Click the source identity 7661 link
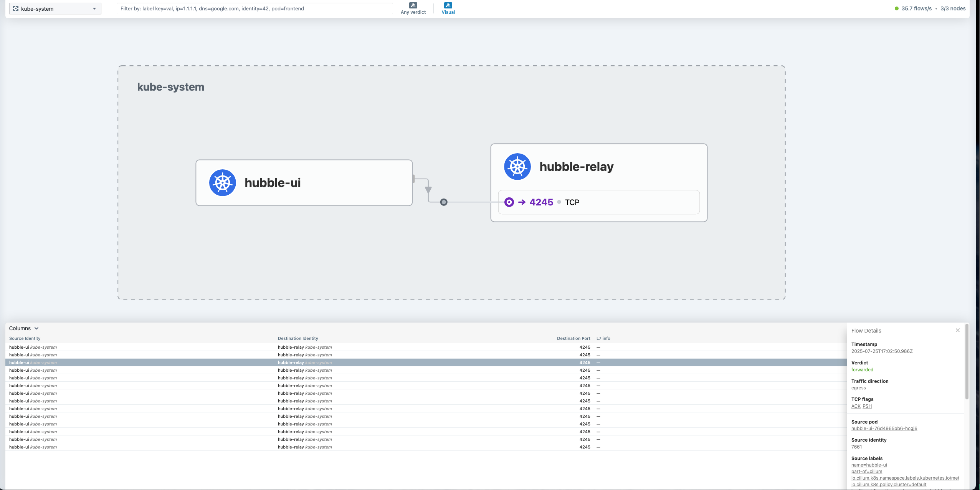This screenshot has width=980, height=490. pos(856,447)
